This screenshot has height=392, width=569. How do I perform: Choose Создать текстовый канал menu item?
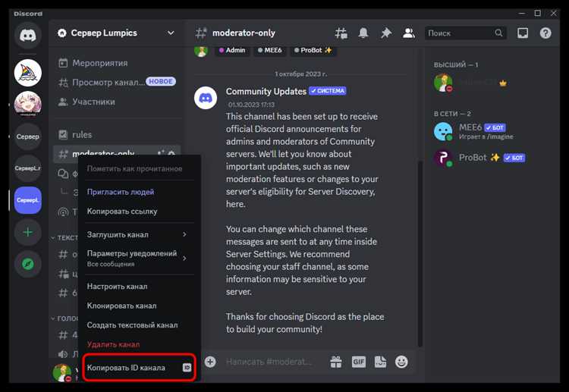pos(140,325)
